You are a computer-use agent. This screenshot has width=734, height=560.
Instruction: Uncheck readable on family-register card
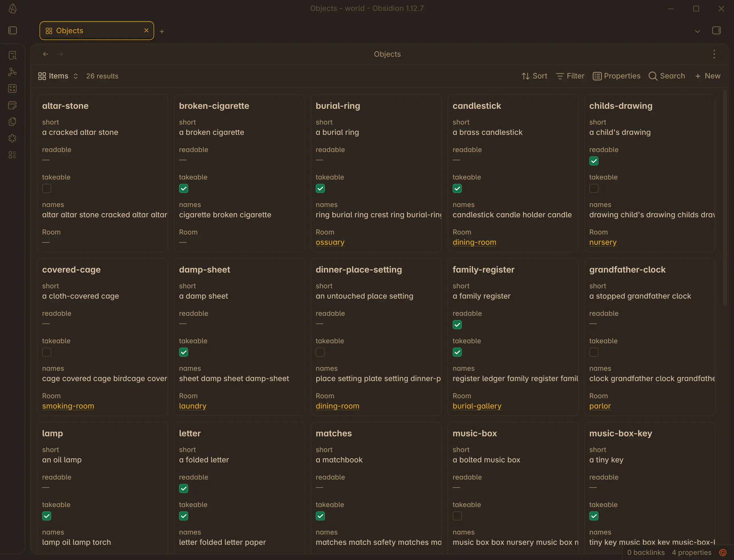coord(457,325)
